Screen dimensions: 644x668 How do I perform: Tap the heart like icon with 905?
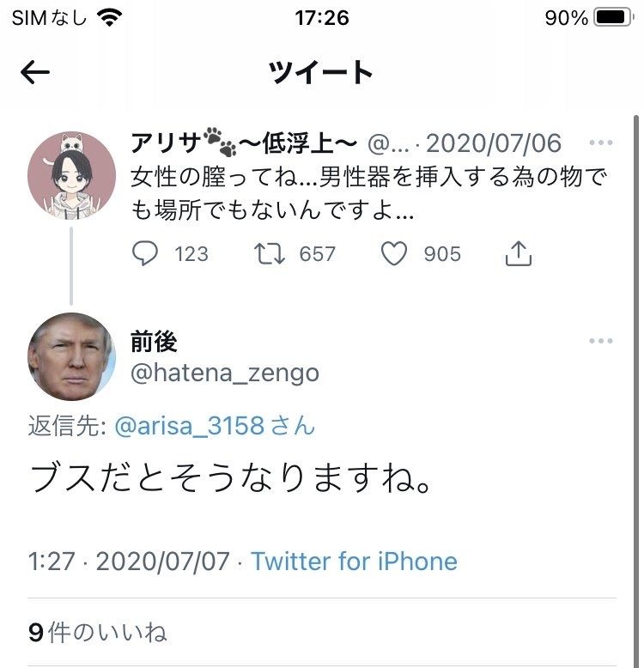tap(394, 253)
